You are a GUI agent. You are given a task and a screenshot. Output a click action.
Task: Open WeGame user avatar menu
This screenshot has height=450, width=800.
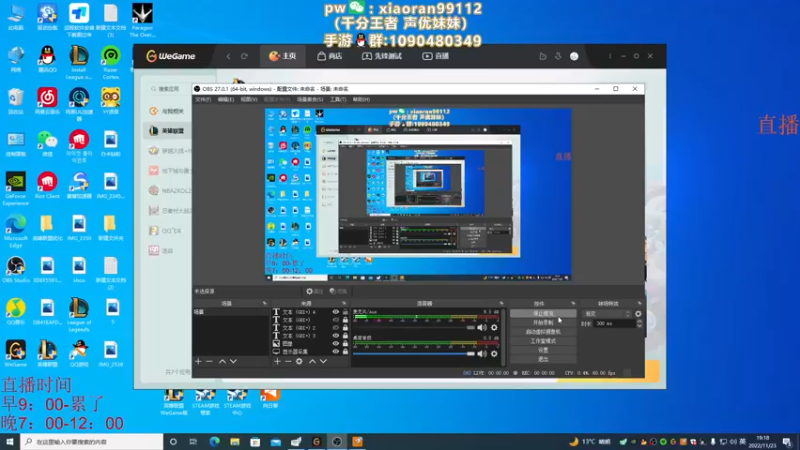pyautogui.click(x=574, y=56)
